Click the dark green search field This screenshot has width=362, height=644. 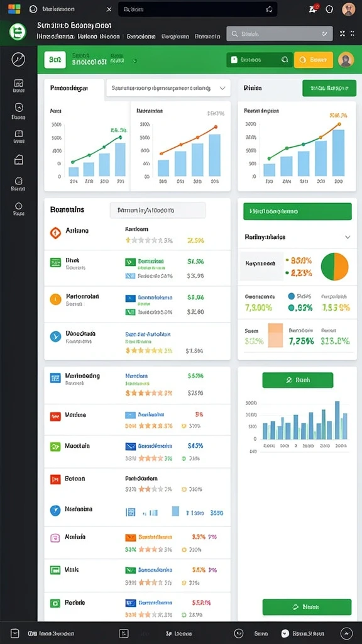[x=260, y=60]
